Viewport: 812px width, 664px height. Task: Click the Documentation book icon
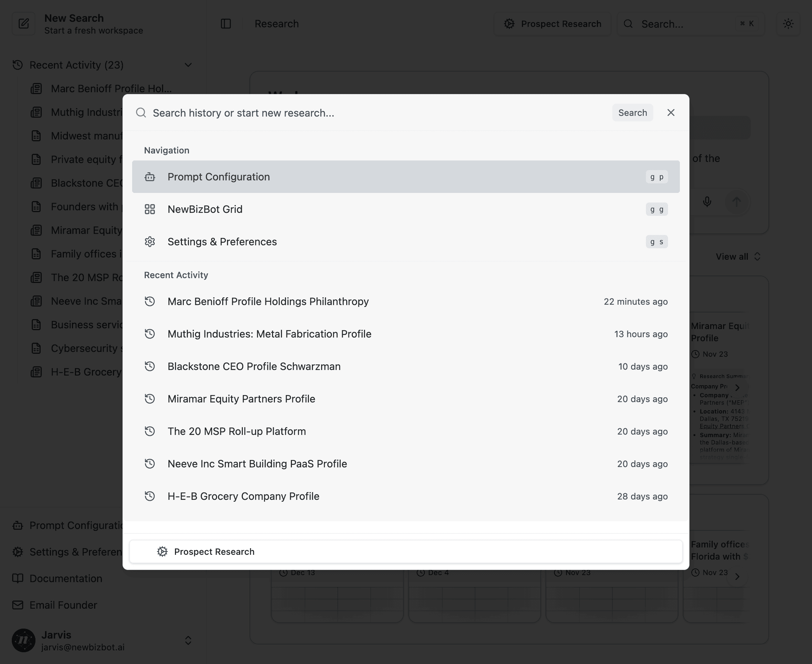[18, 578]
